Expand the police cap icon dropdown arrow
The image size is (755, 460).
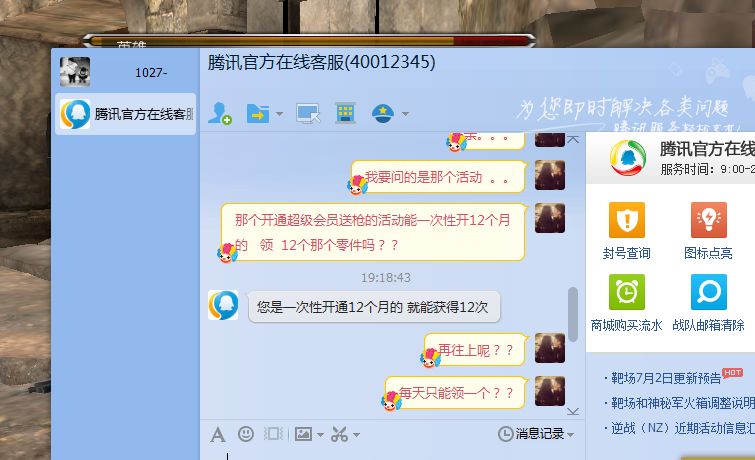[x=405, y=114]
